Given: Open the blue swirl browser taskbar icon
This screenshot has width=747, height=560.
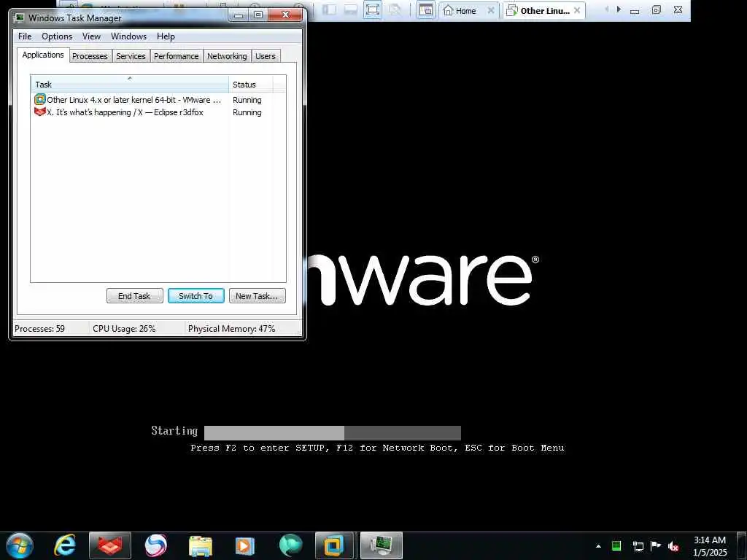Looking at the screenshot, I should (x=155, y=545).
